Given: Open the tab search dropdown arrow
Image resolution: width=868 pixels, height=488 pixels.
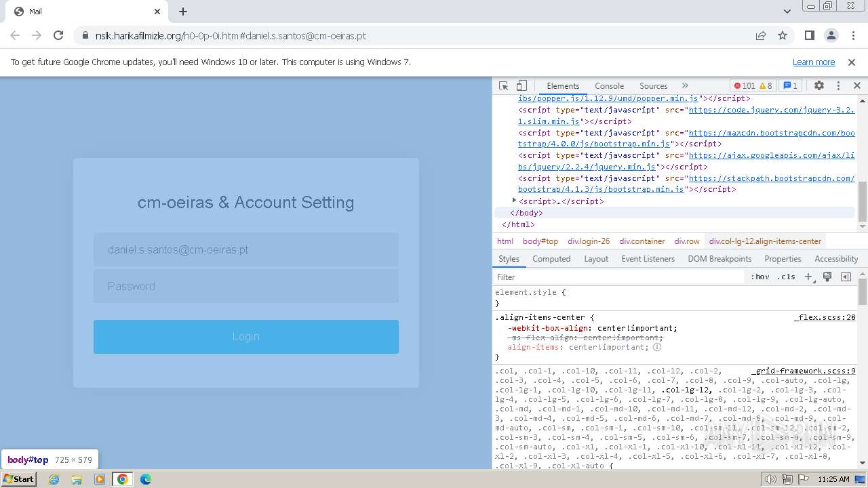Looking at the screenshot, I should [x=787, y=12].
